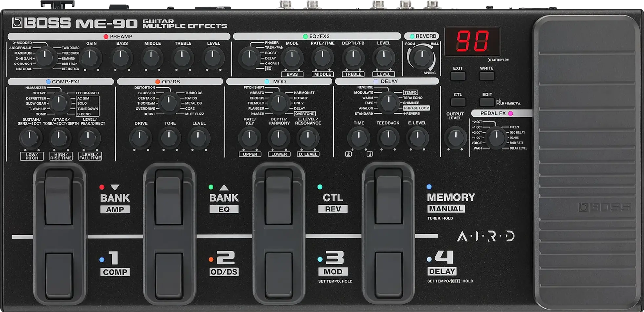
Task: Click the green REVERB indicator LED
Action: (412, 36)
